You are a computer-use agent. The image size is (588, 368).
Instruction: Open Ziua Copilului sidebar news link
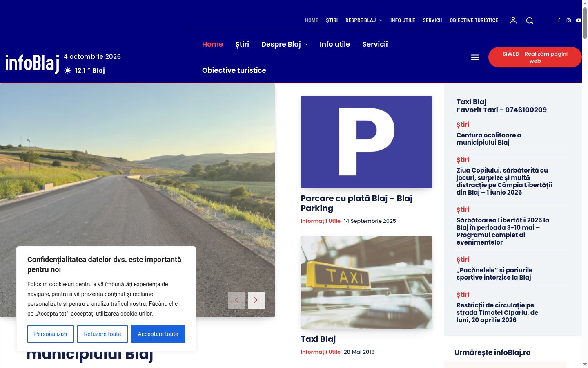pos(504,182)
